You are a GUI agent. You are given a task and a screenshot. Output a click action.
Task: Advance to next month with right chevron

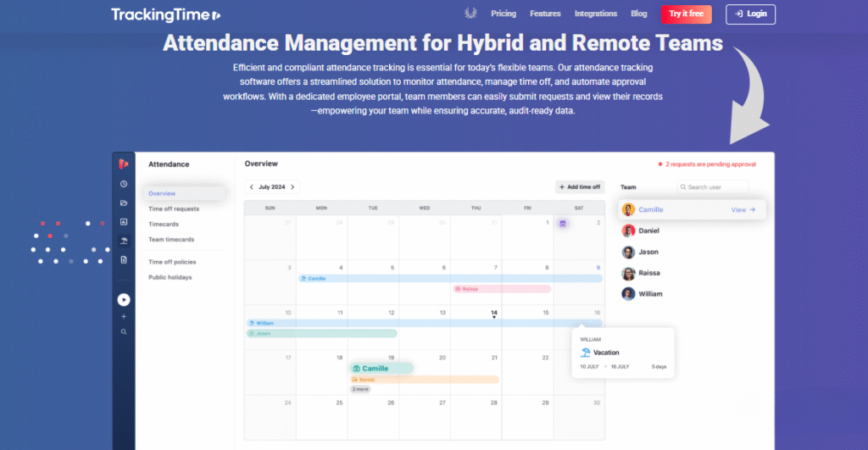pyautogui.click(x=292, y=187)
